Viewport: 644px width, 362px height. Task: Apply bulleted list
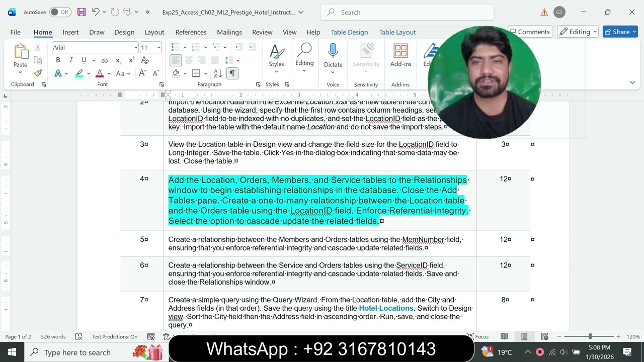tap(175, 47)
